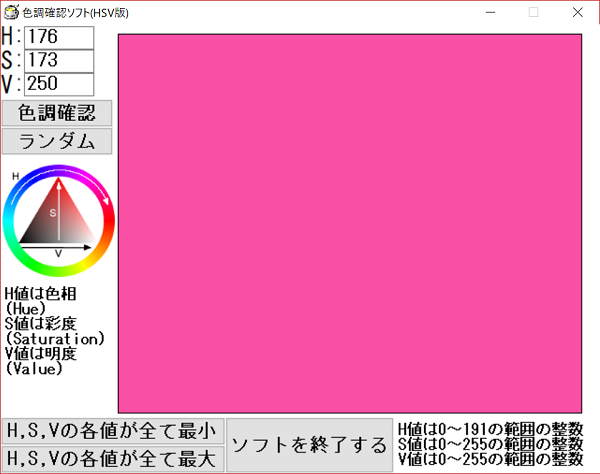Click the S value input field
This screenshot has height=474, width=600.
[59, 61]
